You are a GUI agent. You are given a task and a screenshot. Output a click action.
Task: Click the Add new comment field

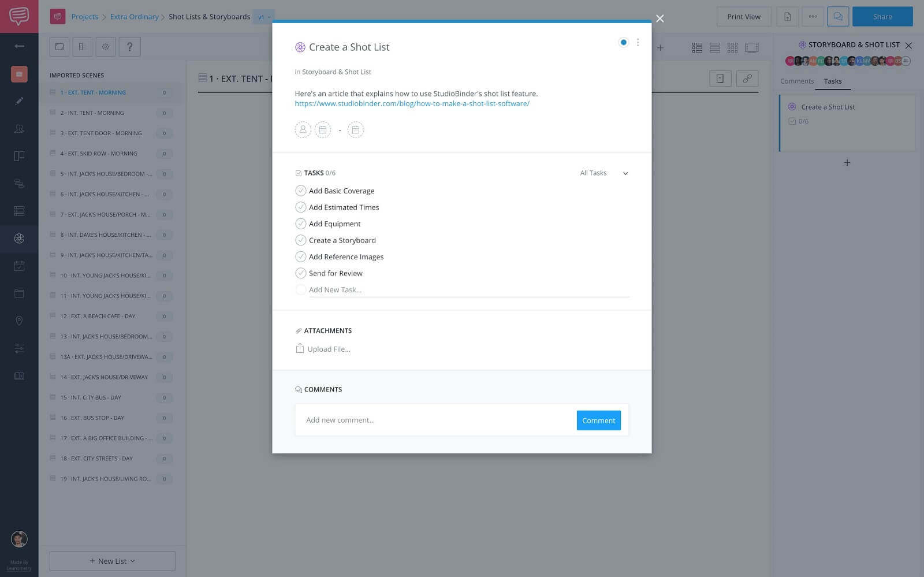(435, 420)
